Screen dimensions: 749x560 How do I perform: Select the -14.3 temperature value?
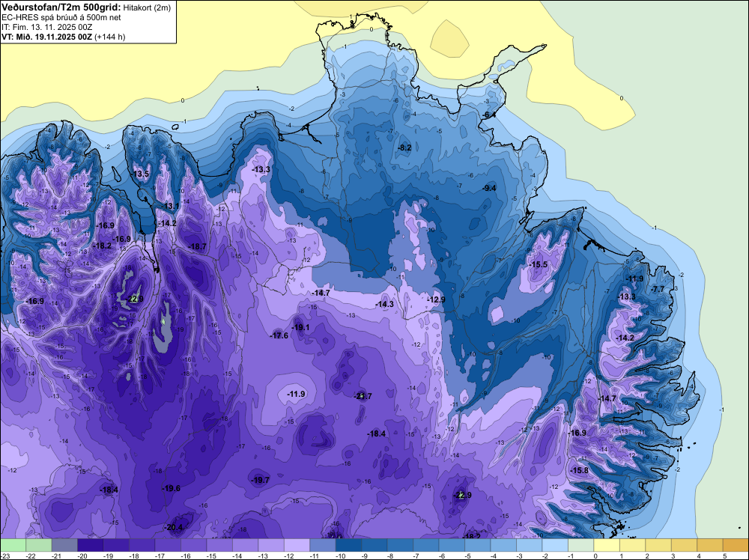coord(384,304)
